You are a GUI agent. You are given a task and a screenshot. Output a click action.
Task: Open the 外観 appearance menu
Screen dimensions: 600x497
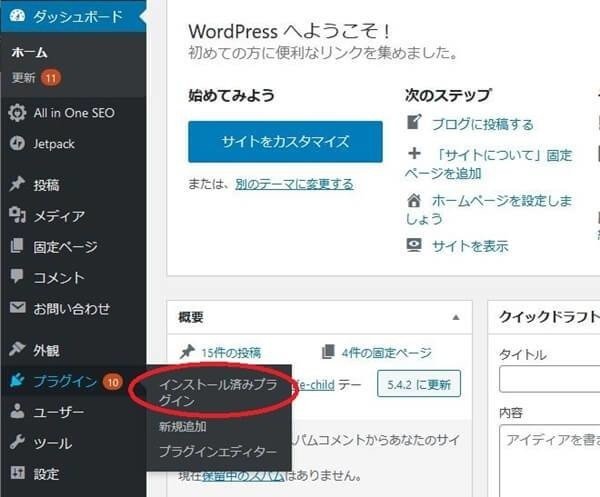(73, 350)
